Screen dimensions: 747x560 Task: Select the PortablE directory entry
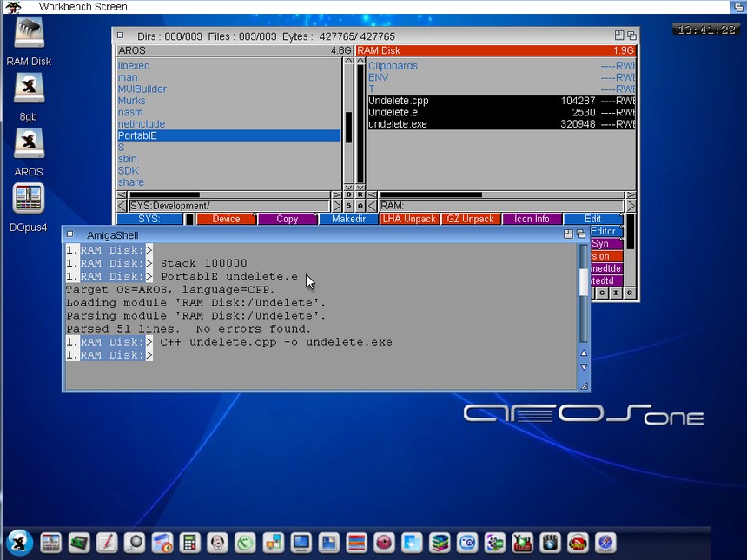point(228,136)
